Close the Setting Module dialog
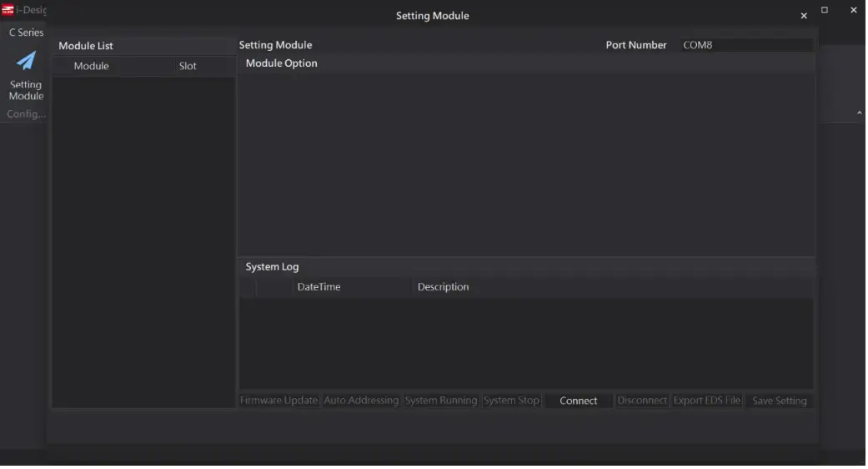This screenshot has width=868, height=469. [x=804, y=16]
